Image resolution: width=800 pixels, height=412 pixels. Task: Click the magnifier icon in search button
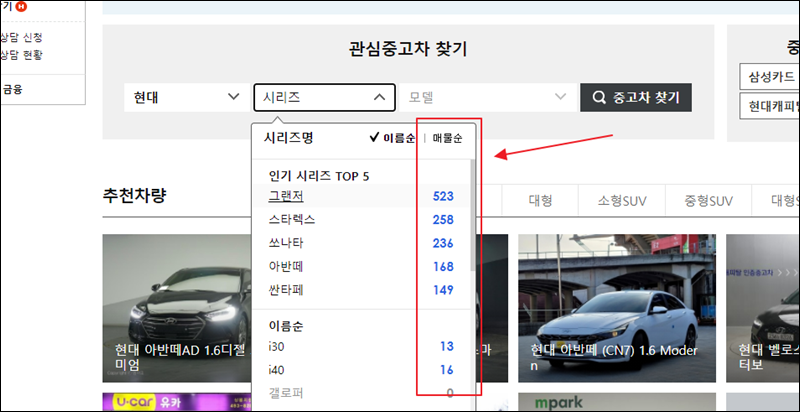coord(599,97)
